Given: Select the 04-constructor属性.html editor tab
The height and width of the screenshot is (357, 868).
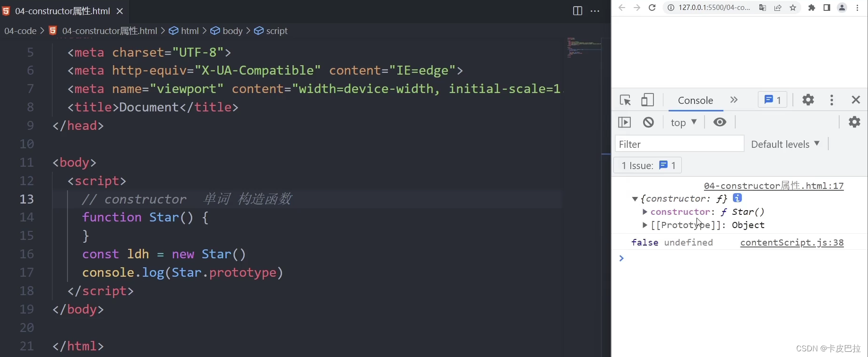Looking at the screenshot, I should click(x=62, y=11).
